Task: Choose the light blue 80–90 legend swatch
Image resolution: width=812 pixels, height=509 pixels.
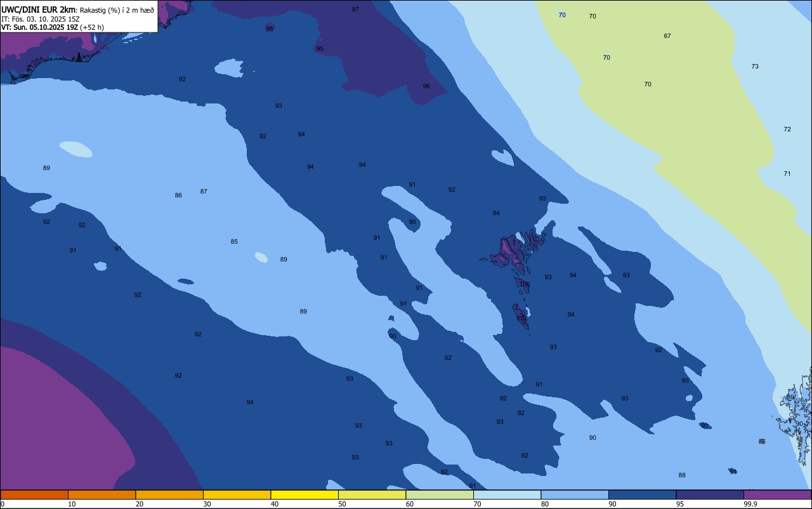Action: (575, 494)
